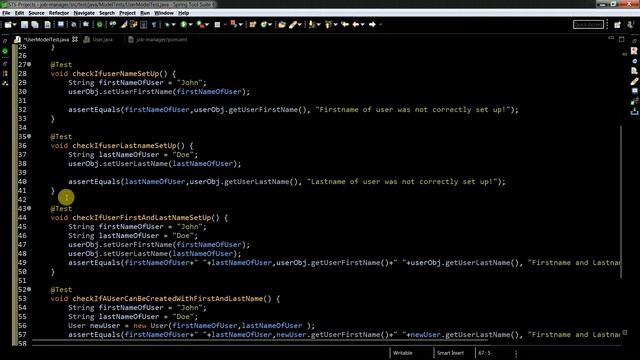
Task: Open the Edit menu
Action: point(19,13)
